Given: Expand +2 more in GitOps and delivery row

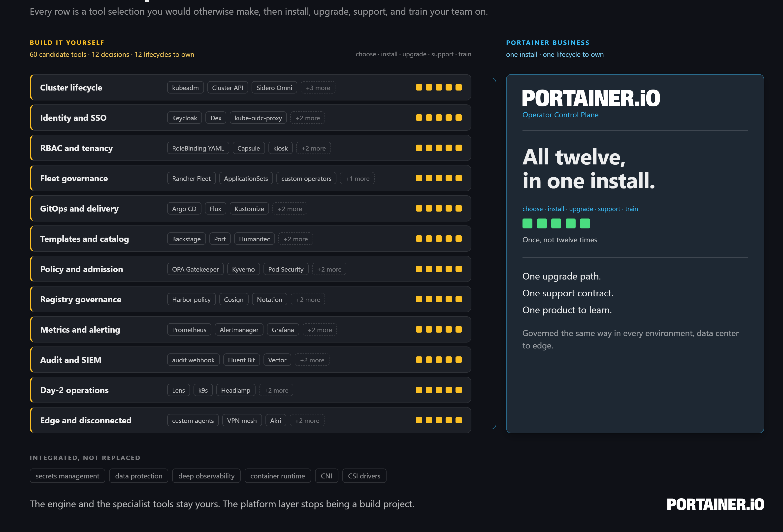Looking at the screenshot, I should pyautogui.click(x=290, y=209).
